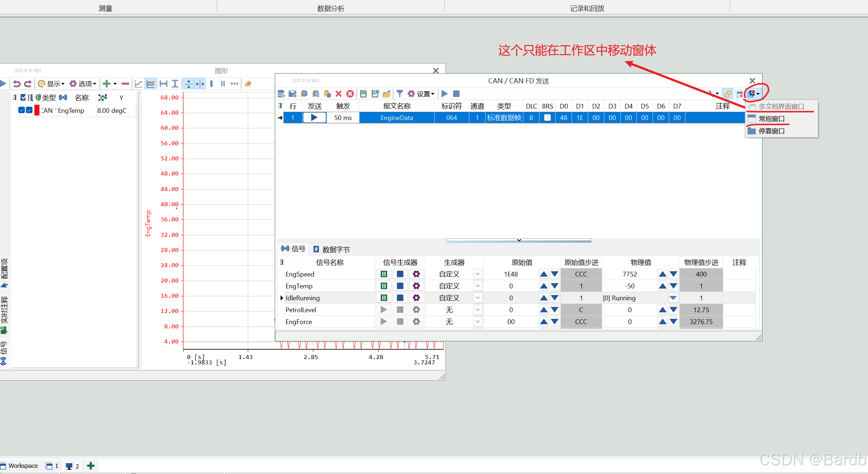Click the pause icon on EngSpeed generator
Image resolution: width=868 pixels, height=474 pixels.
(x=384, y=274)
